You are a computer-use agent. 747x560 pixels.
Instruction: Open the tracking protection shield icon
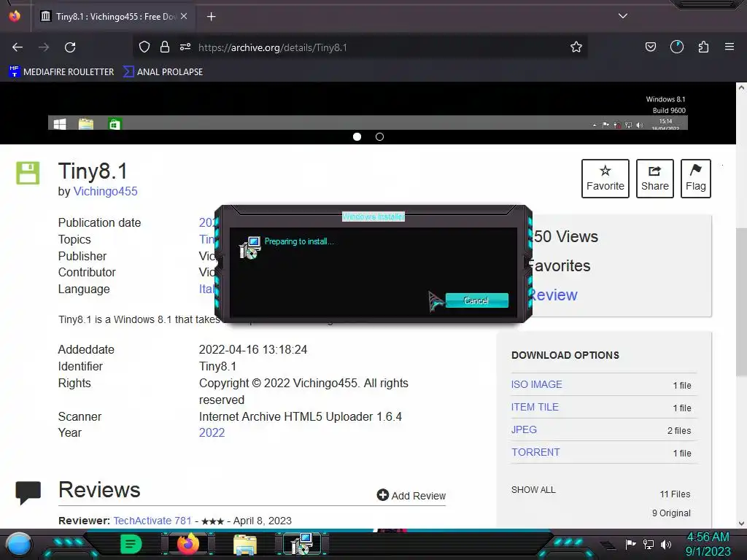(144, 47)
